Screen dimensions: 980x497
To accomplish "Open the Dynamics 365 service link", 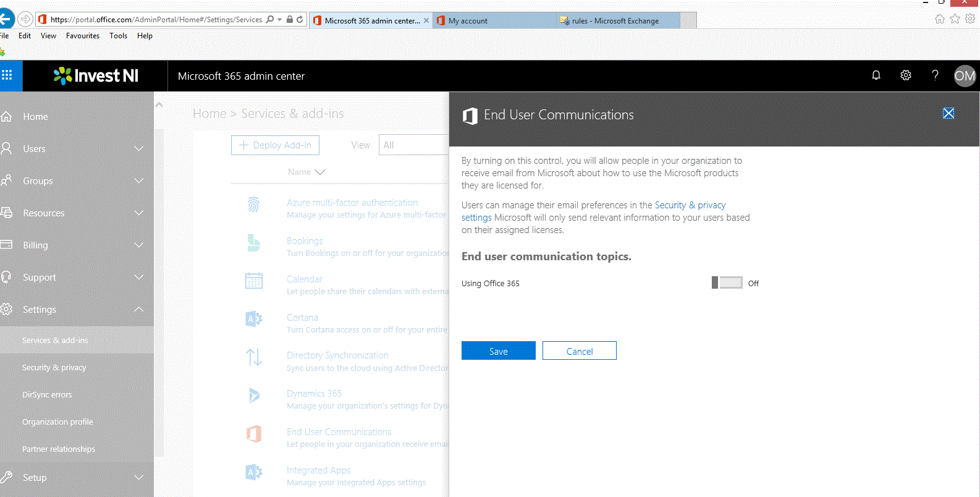I will tap(314, 394).
